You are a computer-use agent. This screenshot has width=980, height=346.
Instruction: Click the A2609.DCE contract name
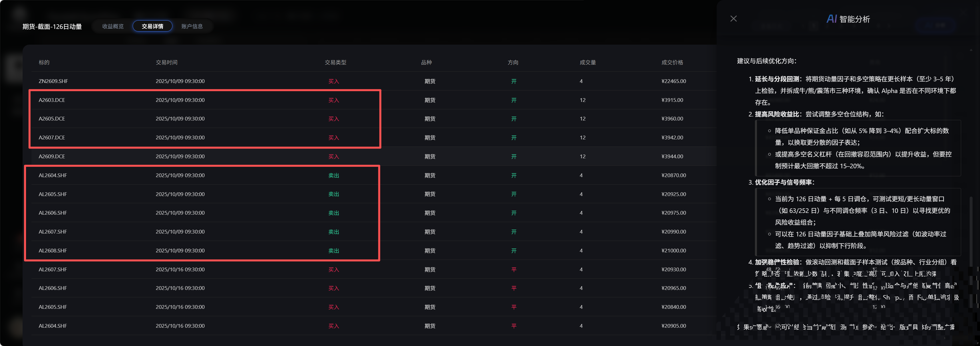pyautogui.click(x=52, y=157)
